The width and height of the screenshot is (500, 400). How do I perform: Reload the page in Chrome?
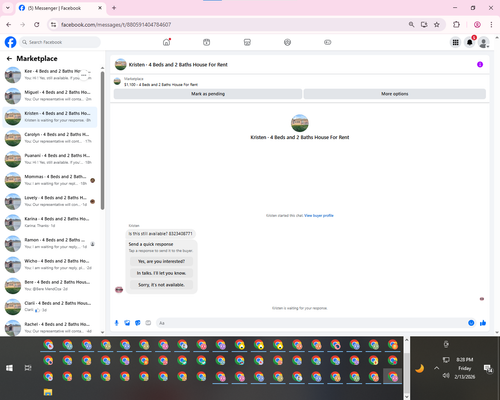click(x=37, y=25)
